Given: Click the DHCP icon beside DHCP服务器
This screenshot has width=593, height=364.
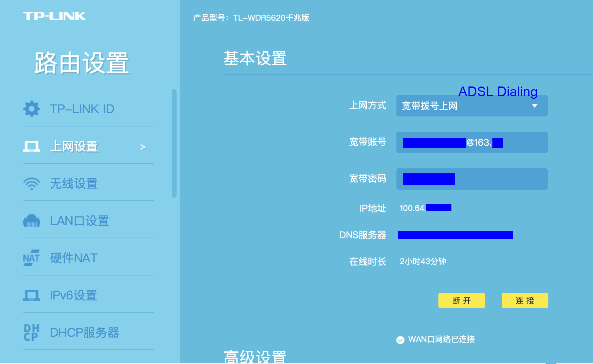Looking at the screenshot, I should [32, 332].
